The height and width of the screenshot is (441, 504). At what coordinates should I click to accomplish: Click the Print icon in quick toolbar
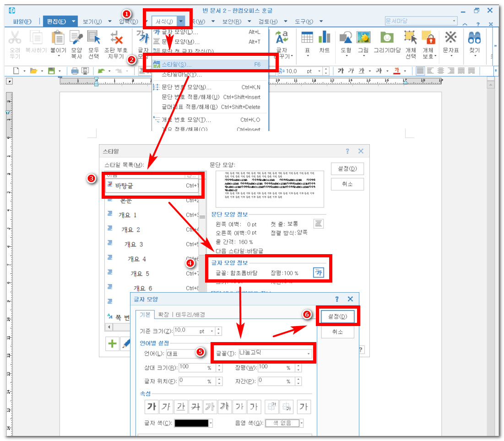tap(75, 71)
